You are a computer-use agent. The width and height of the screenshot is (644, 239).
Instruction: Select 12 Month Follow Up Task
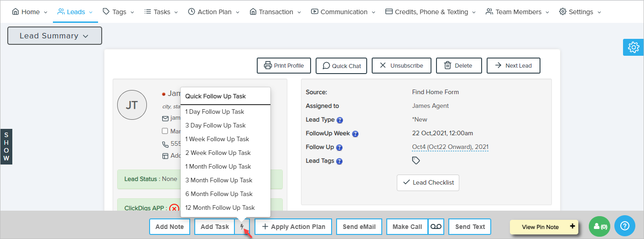(x=220, y=207)
